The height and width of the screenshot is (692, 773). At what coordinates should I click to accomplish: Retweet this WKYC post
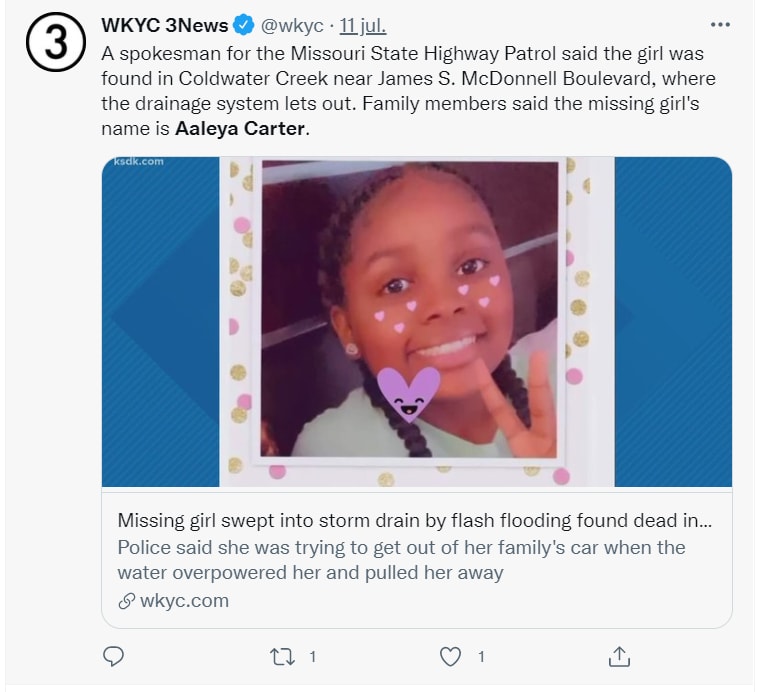282,657
